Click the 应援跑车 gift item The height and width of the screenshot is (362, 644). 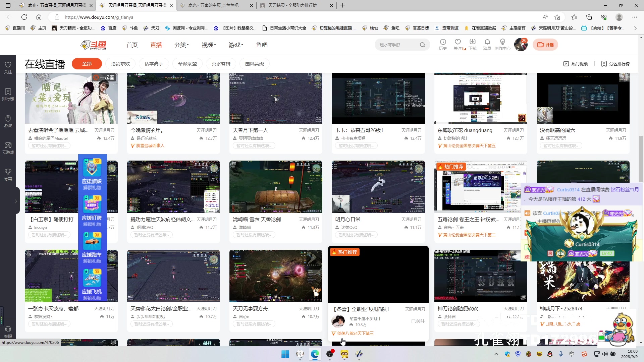click(92, 247)
